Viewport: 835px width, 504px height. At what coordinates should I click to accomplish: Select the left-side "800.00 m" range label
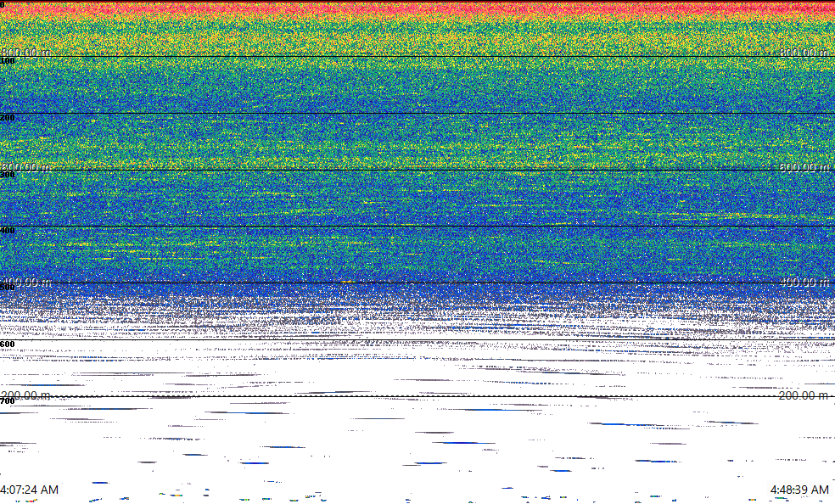[26, 52]
